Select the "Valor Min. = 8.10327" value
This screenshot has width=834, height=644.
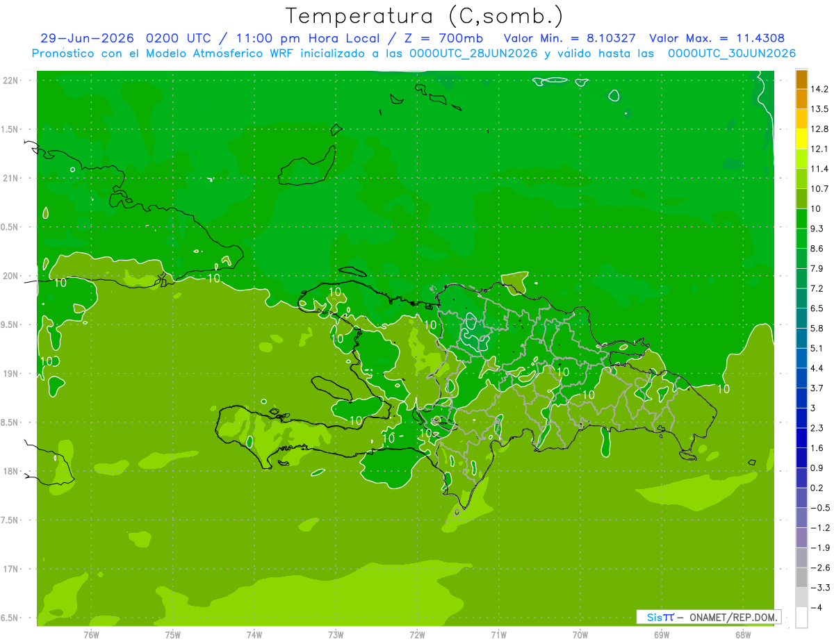point(570,38)
